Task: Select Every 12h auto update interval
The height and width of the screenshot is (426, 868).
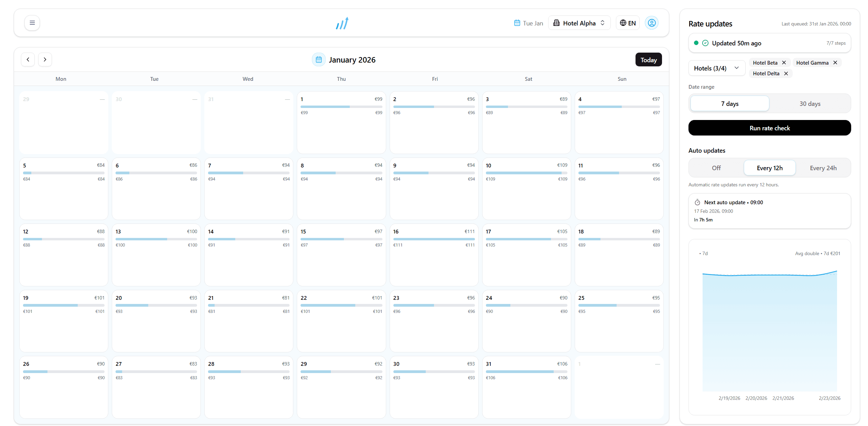Action: [x=770, y=168]
